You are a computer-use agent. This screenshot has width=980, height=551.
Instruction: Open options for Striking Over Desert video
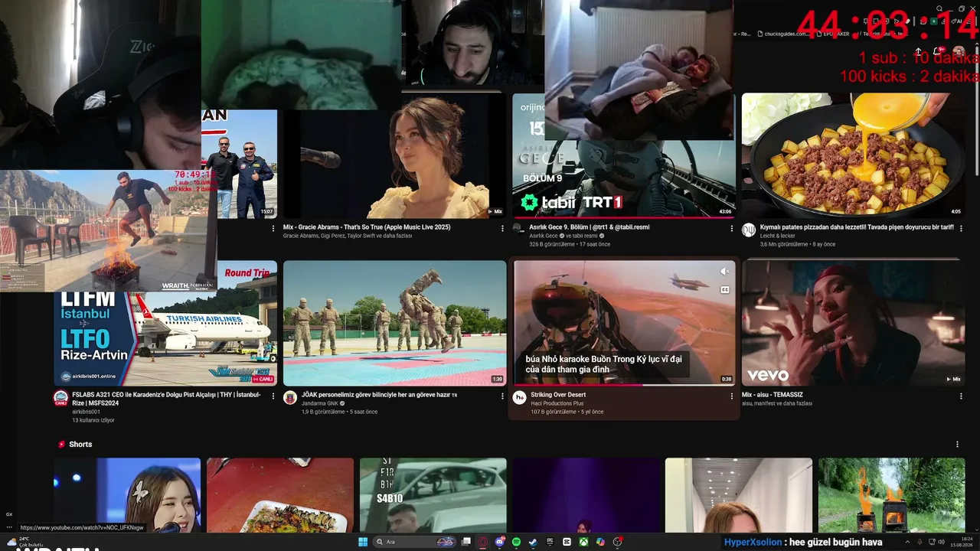click(731, 396)
